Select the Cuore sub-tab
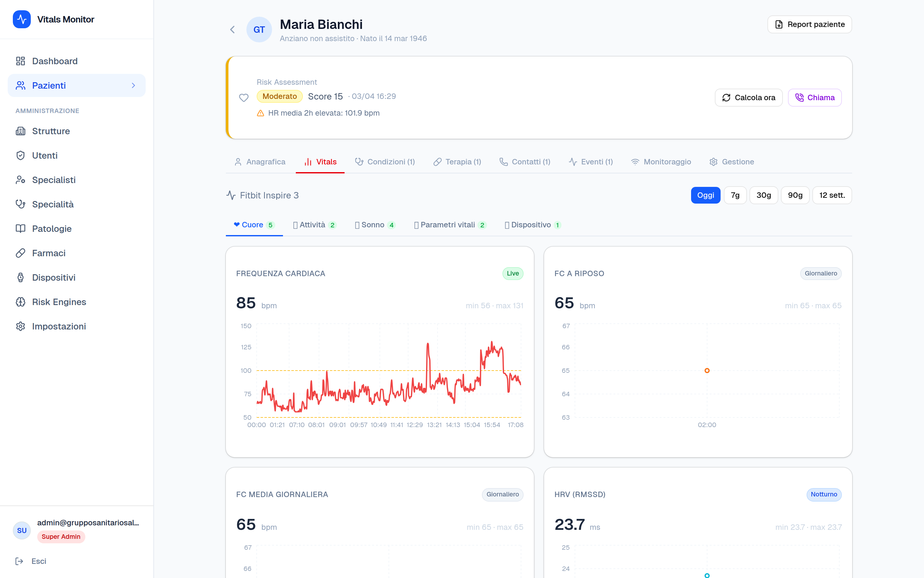 click(254, 225)
